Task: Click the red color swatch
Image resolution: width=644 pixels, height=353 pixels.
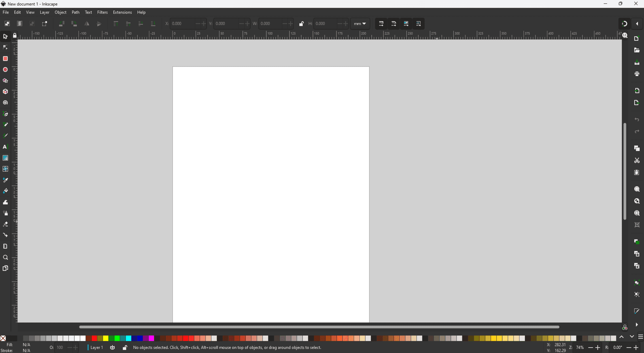Action: 94,338
